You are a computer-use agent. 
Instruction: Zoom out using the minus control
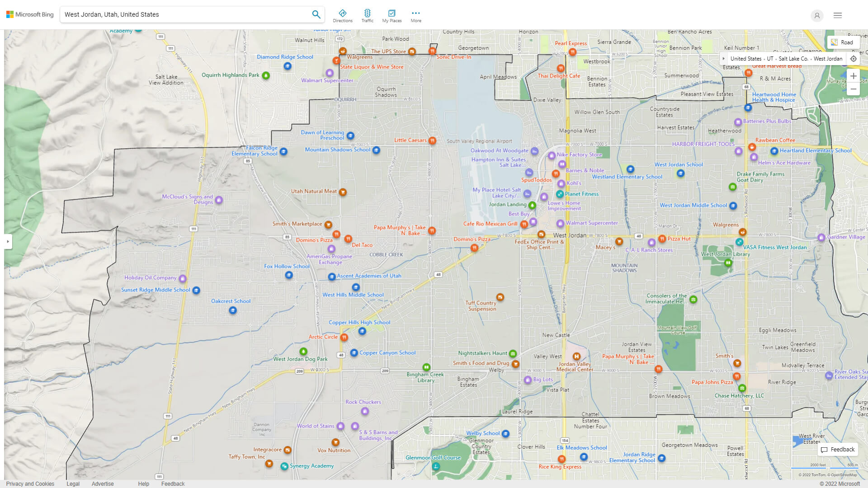pos(854,89)
